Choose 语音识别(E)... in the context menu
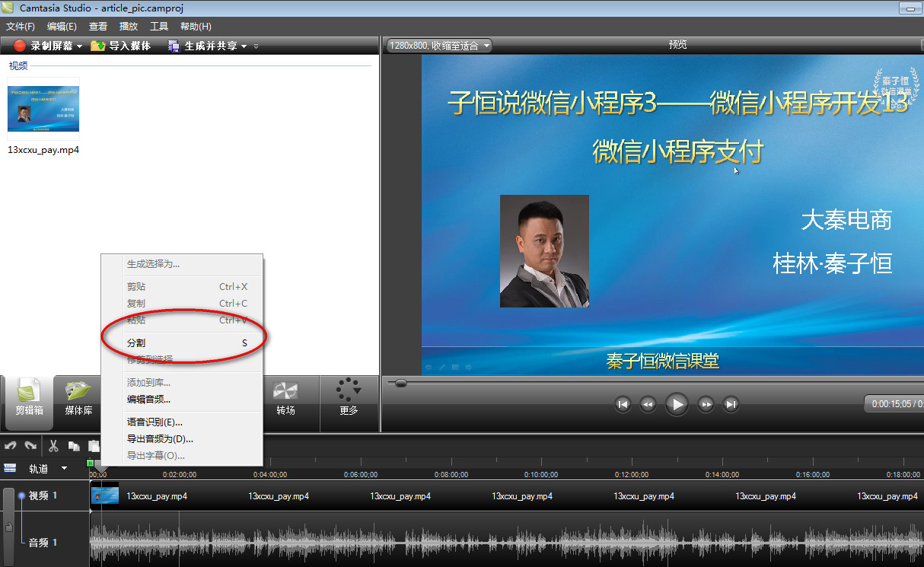 (183, 422)
